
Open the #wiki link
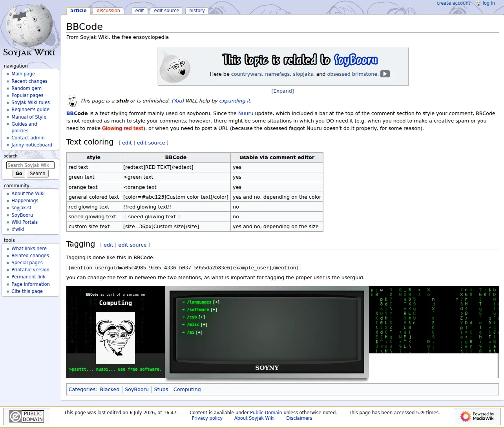point(18,229)
